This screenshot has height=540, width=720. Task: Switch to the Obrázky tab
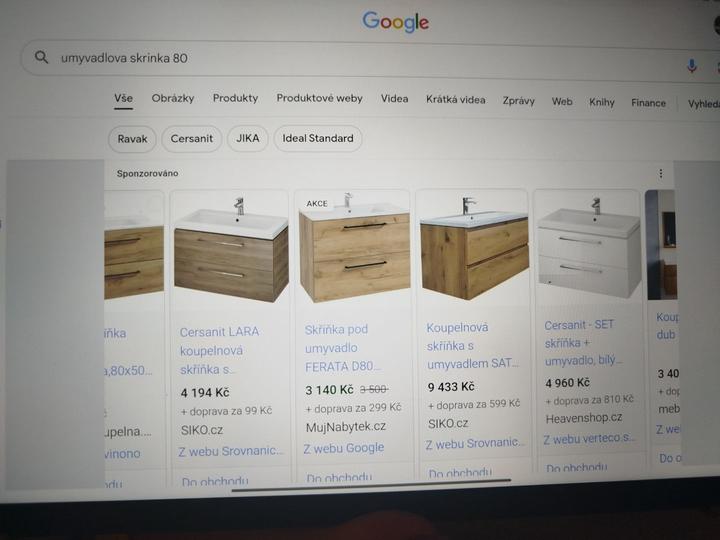(173, 98)
